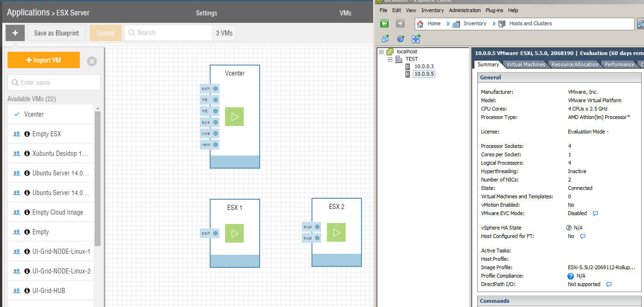Switch to the Virtual Machines tab
The width and height of the screenshot is (644, 307).
pyautogui.click(x=525, y=64)
